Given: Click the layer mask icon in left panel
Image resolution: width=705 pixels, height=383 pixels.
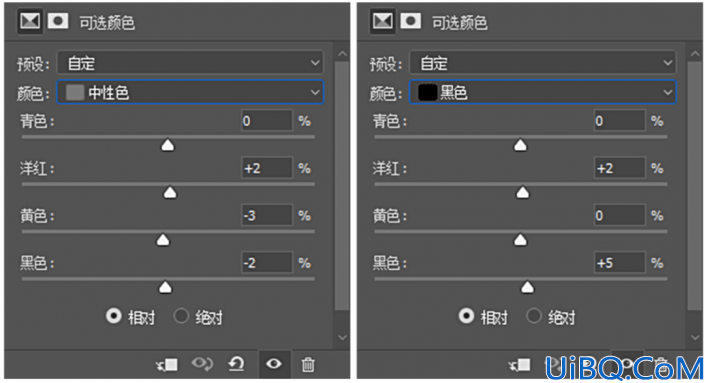Looking at the screenshot, I should pos(58,21).
